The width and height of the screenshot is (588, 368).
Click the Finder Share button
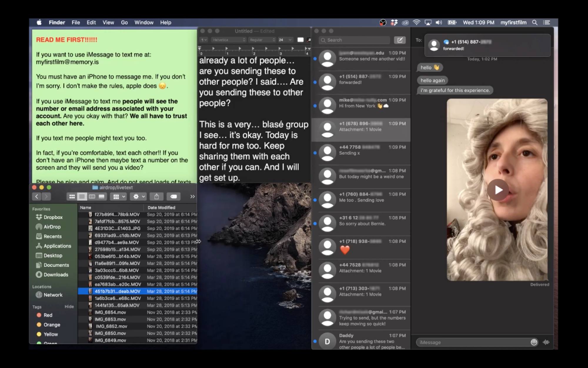[x=156, y=196]
